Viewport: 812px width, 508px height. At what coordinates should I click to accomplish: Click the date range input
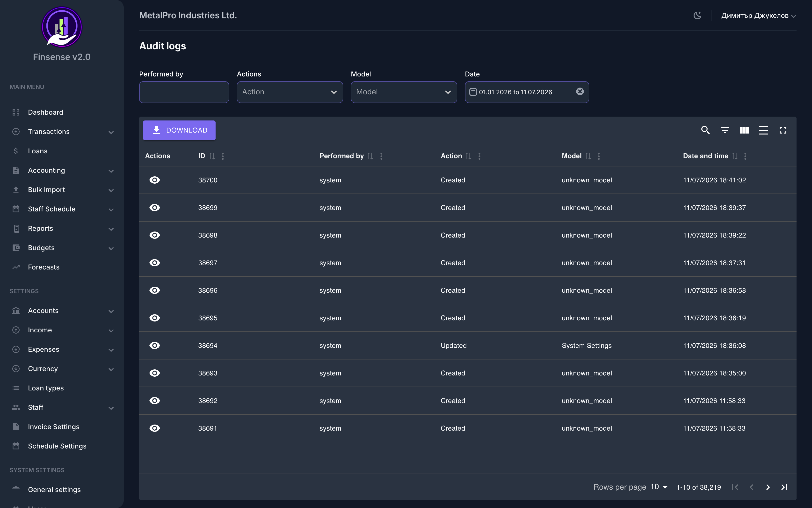pos(527,92)
